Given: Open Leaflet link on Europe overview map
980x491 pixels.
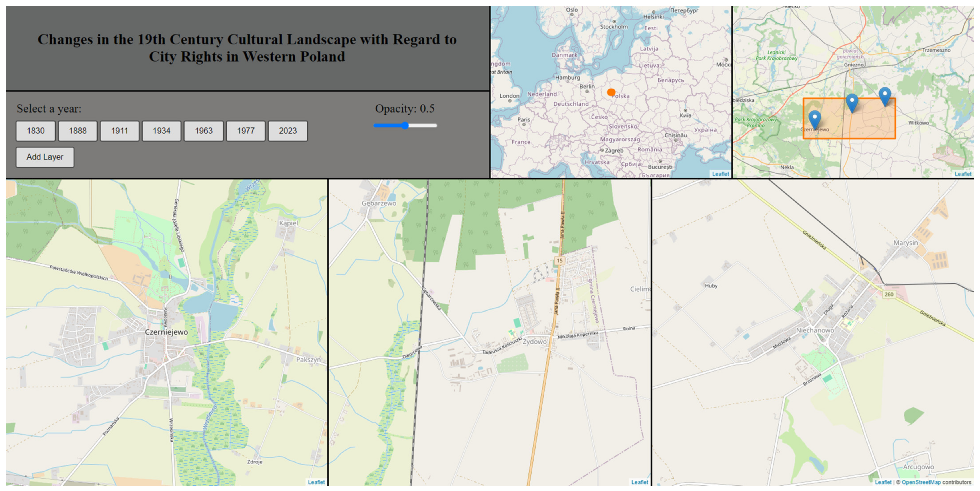Looking at the screenshot, I should [720, 174].
